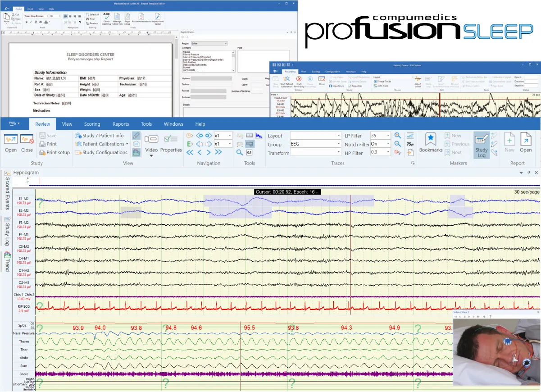Open a report from the Report group
The image size is (541, 392).
526,142
